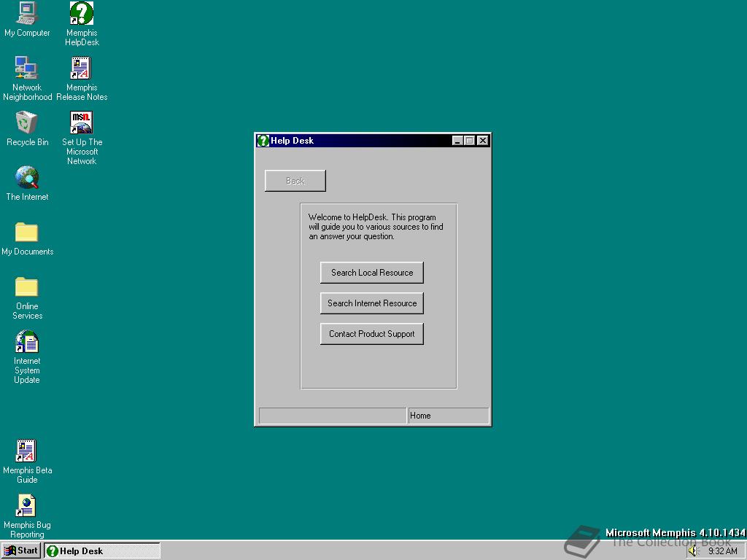The height and width of the screenshot is (560, 747).
Task: Click the volume speaker tray icon
Action: [693, 551]
